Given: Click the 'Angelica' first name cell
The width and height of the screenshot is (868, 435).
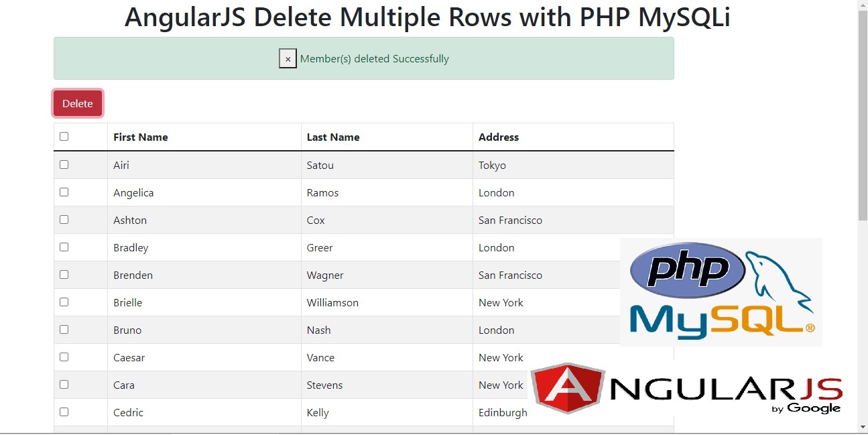Looking at the screenshot, I should (x=204, y=192).
